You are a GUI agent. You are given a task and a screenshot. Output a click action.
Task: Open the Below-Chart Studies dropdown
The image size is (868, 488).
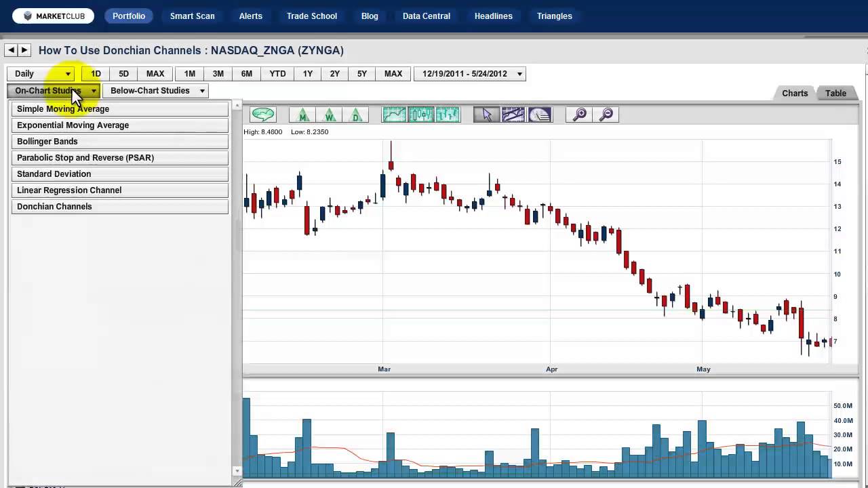(155, 90)
